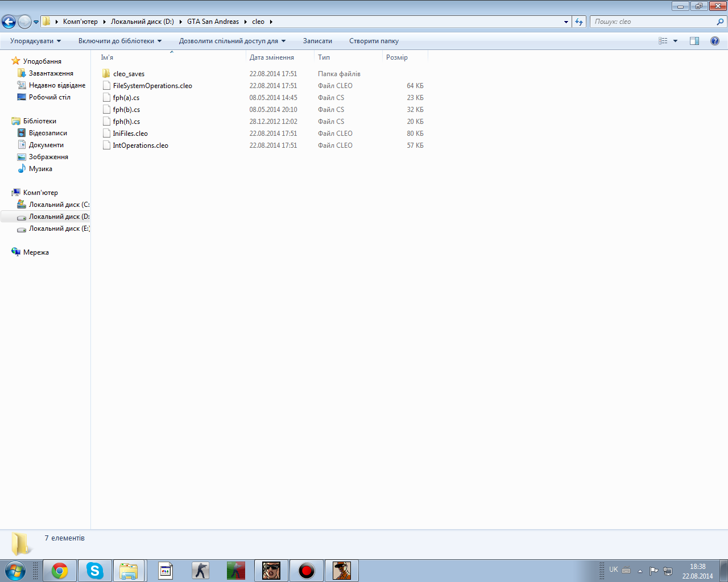Image resolution: width=728 pixels, height=582 pixels.
Task: Open the view options dropdown arrow
Action: tap(676, 41)
